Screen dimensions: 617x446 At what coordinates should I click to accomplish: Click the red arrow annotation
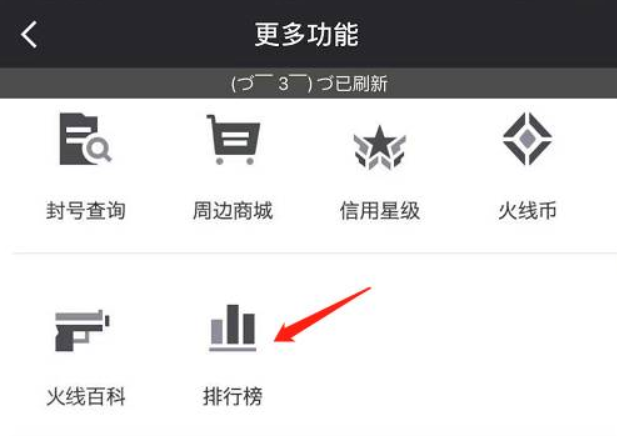tap(323, 315)
